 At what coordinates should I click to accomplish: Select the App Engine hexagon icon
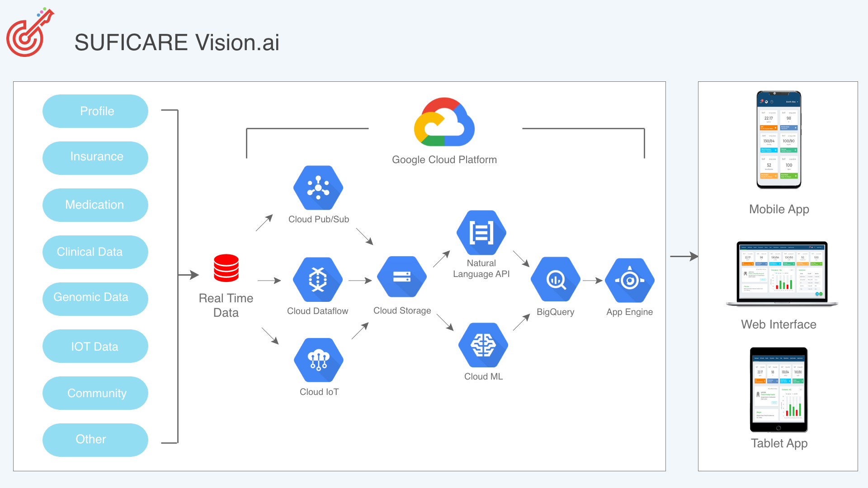tap(630, 280)
